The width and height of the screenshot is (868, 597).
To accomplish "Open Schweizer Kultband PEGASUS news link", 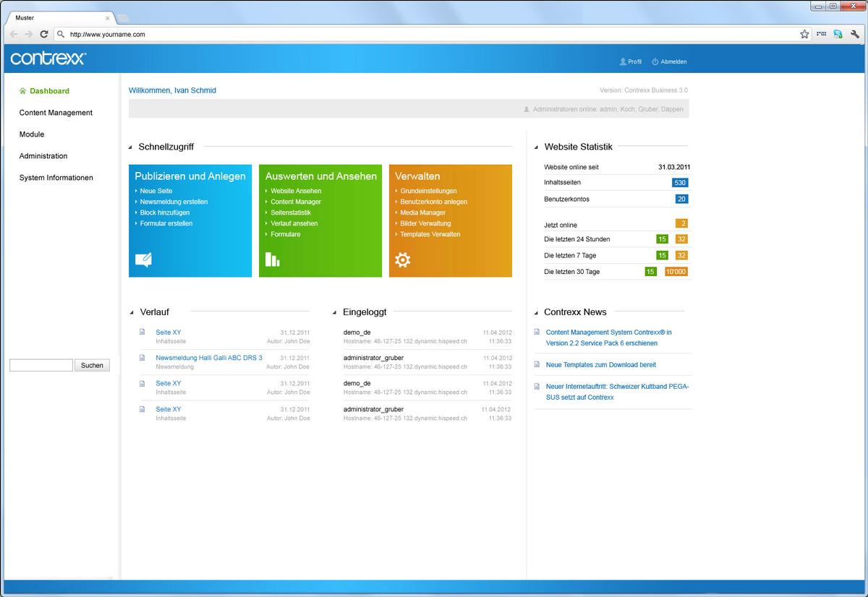I will click(x=618, y=392).
